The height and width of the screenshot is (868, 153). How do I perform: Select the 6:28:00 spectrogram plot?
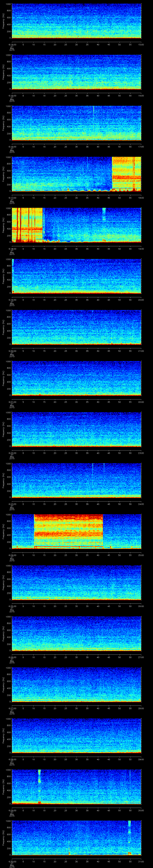coord(76,736)
